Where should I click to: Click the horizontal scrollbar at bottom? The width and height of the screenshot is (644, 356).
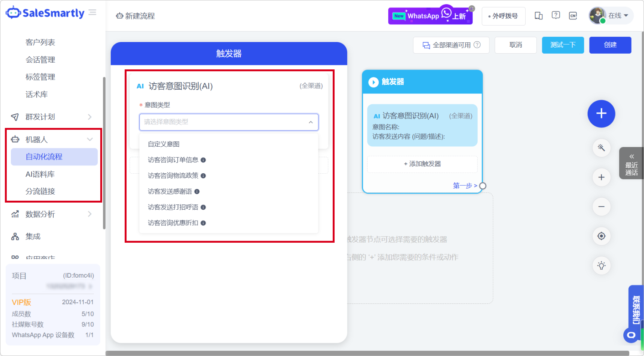(367, 353)
